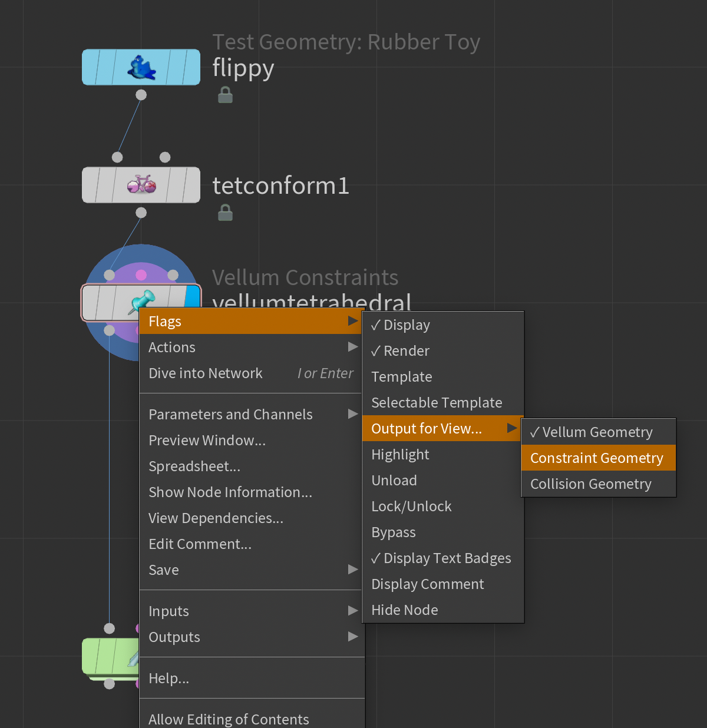Click the pushpin icon on the vellum node

coord(142,301)
